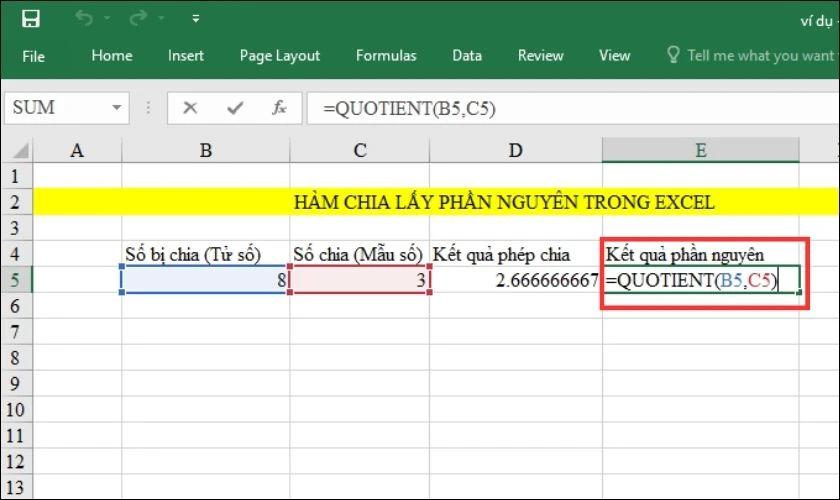840x500 pixels.
Task: Click the Name Box showing SUM
Action: pos(57,108)
